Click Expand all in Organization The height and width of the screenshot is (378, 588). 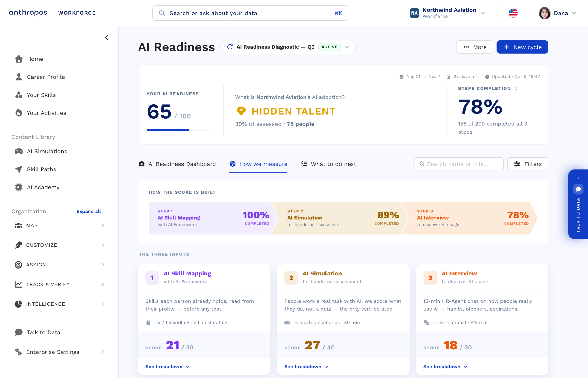coord(88,211)
